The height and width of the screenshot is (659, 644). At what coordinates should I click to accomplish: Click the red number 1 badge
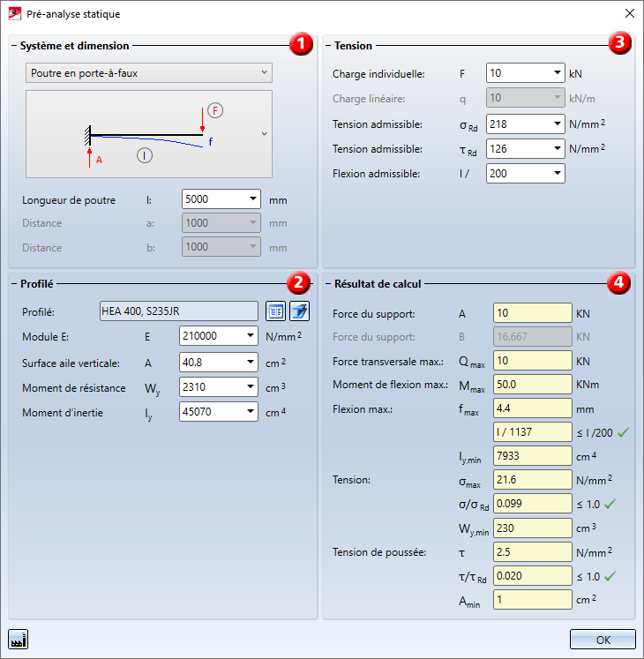click(302, 44)
